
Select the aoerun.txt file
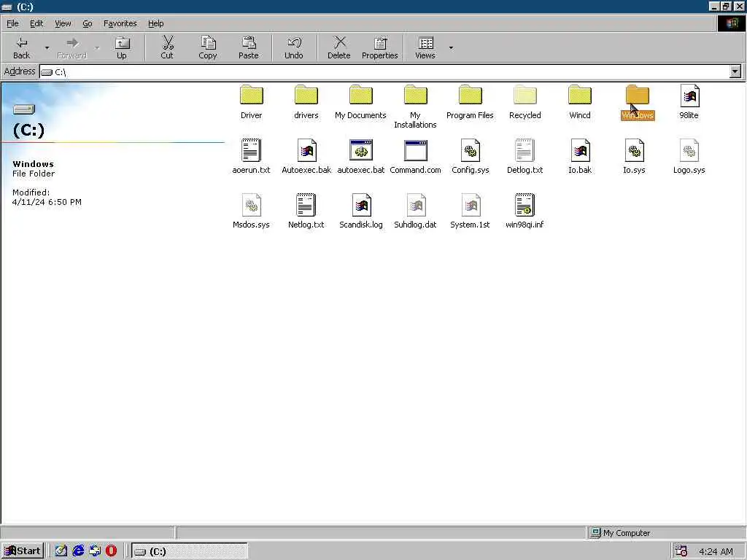pyautogui.click(x=251, y=157)
